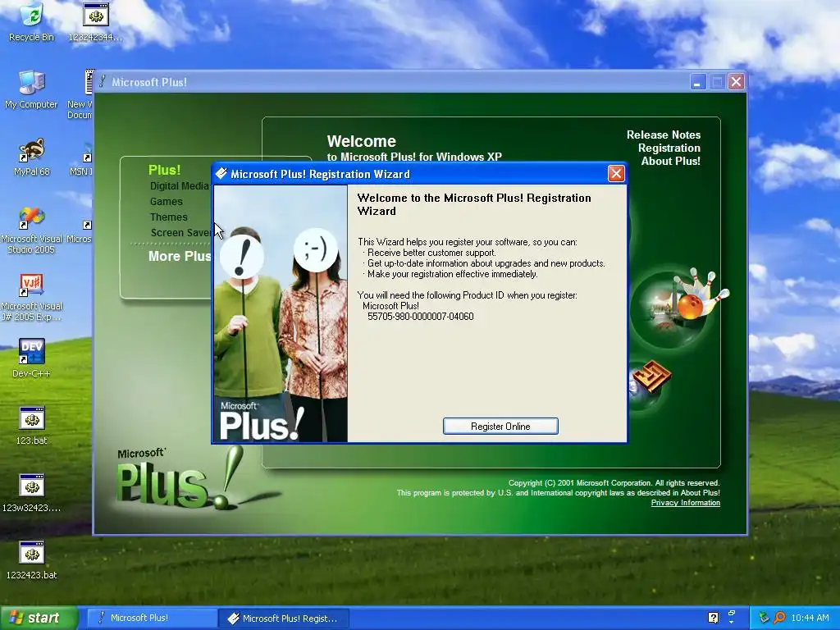This screenshot has width=840, height=630.
Task: Select Themes in the Plus! menu
Action: tap(169, 217)
